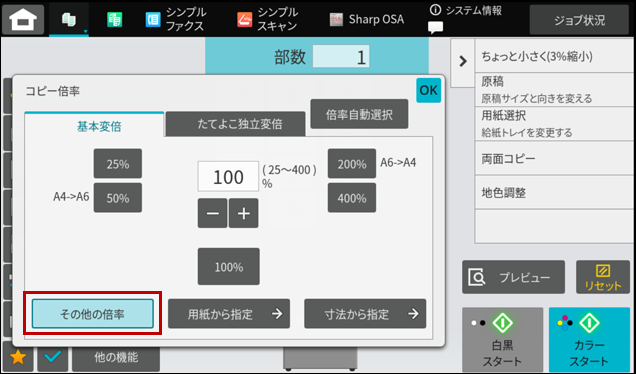Viewport: 636px width, 374px height.
Task: Enable 倍率自動選択
Action: (x=359, y=114)
